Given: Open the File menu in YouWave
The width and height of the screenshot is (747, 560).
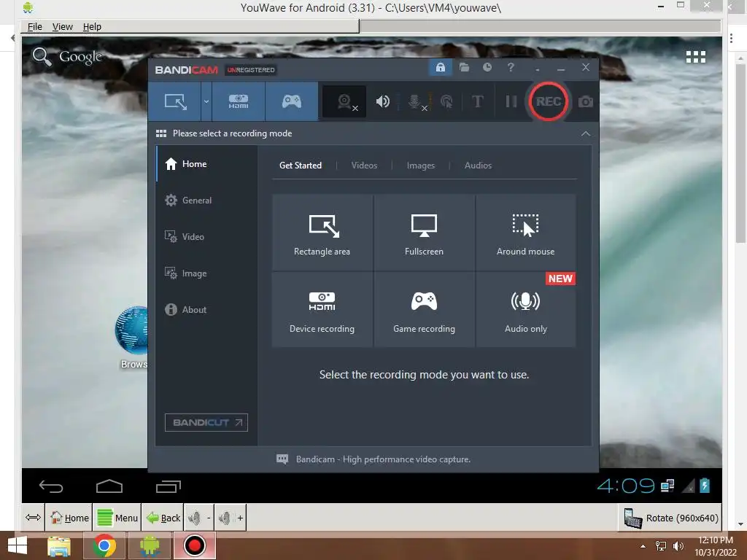Looking at the screenshot, I should click(35, 27).
